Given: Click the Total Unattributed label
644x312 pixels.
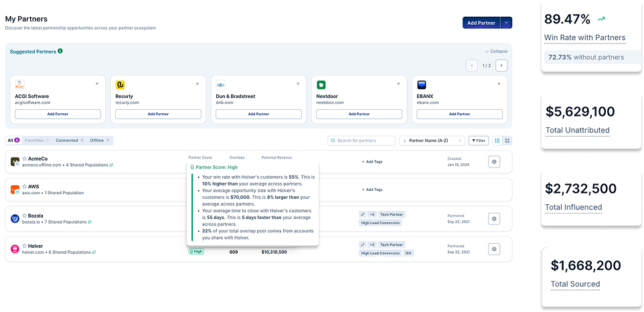Looking at the screenshot, I should pyautogui.click(x=578, y=130).
